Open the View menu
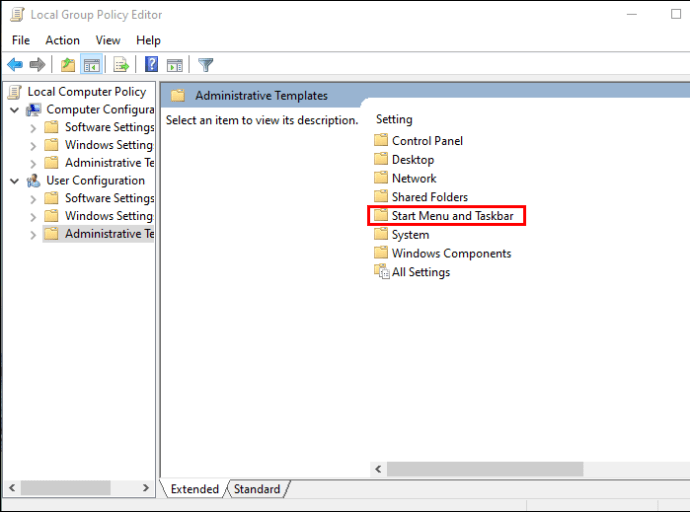Image resolution: width=690 pixels, height=512 pixels. coord(108,40)
